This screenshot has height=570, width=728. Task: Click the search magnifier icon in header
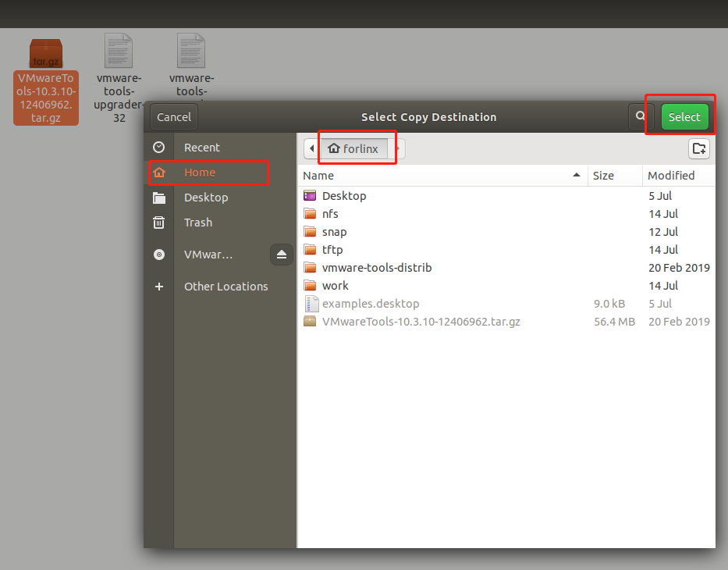click(640, 117)
